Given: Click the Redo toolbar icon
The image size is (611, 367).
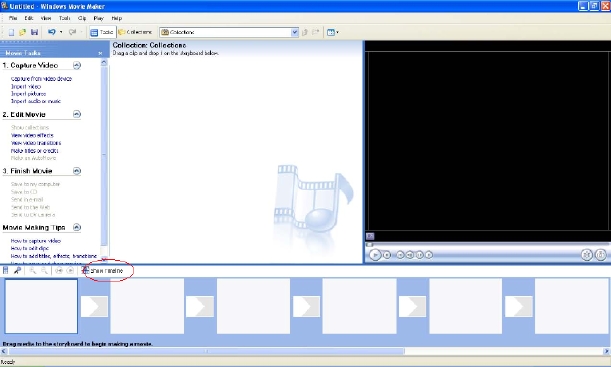Looking at the screenshot, I should pos(72,32).
